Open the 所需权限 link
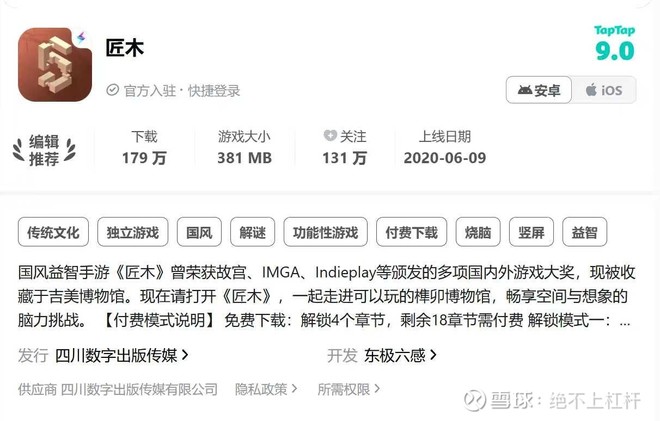 (343, 389)
